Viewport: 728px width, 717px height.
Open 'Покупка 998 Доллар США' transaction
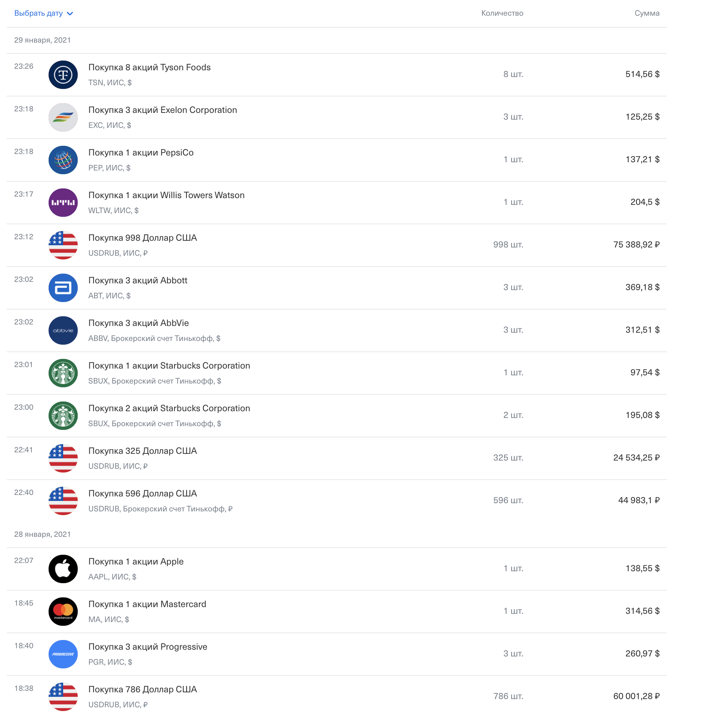[143, 238]
